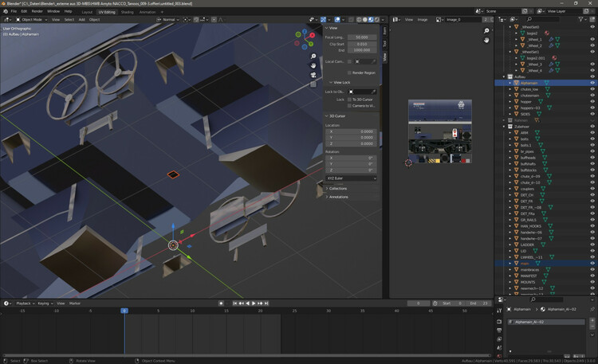Hide Zubehoer collection via eye icon
The width and height of the screenshot is (598, 364).
pyautogui.click(x=592, y=126)
